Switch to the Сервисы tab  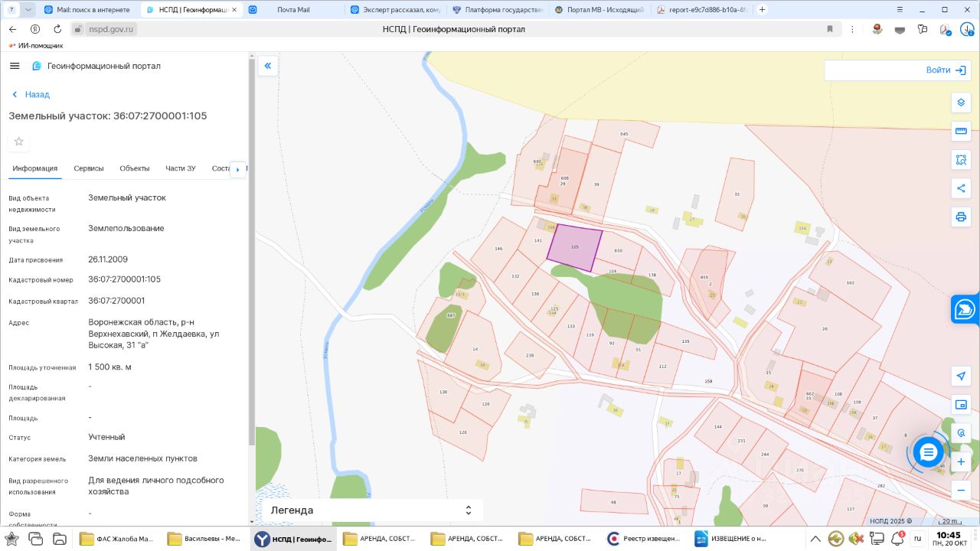point(89,168)
